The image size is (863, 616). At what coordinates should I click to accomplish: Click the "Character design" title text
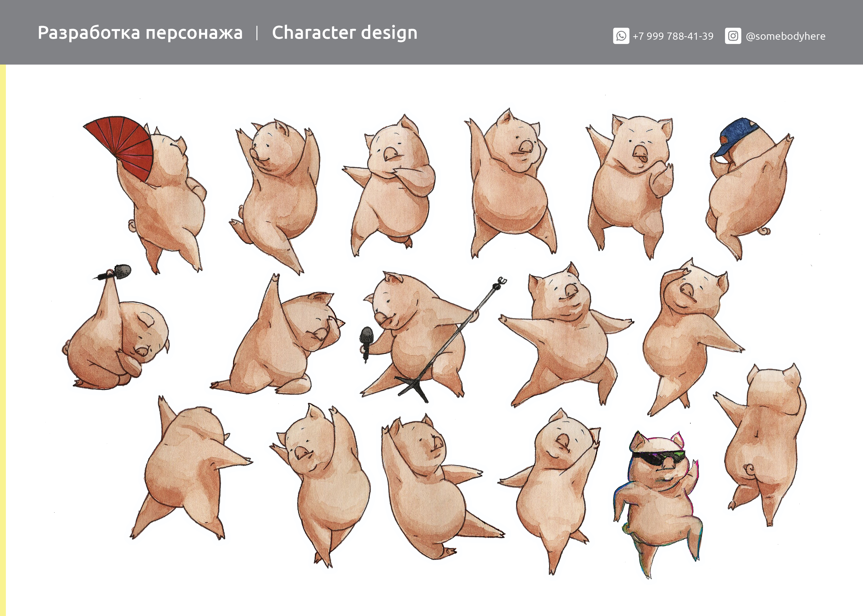(x=345, y=33)
